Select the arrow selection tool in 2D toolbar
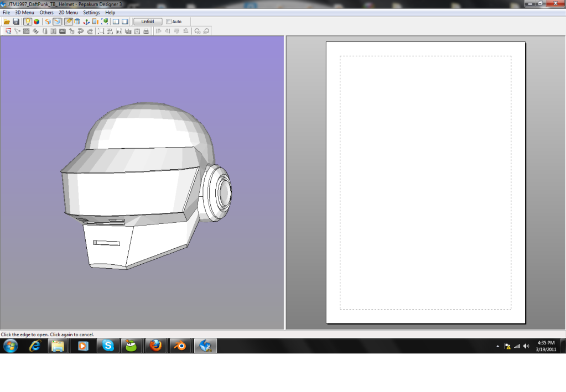Image resolution: width=566 pixels, height=392 pixels. (x=8, y=32)
